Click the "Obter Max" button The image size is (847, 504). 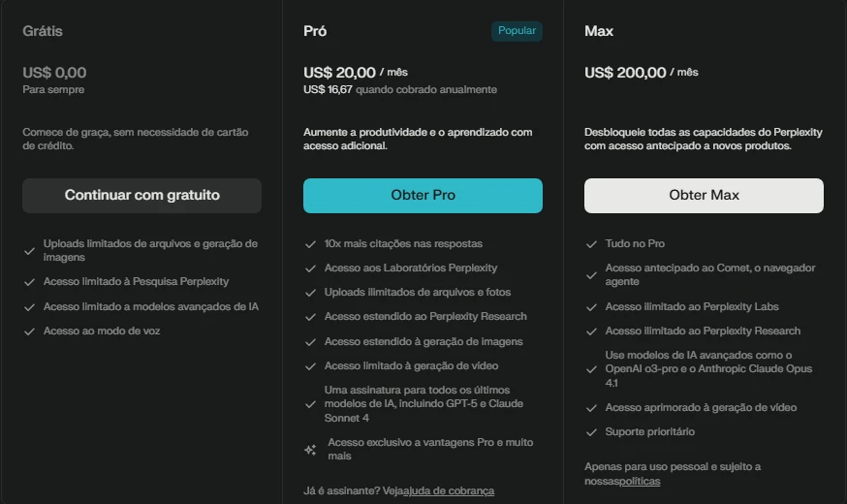pos(704,195)
